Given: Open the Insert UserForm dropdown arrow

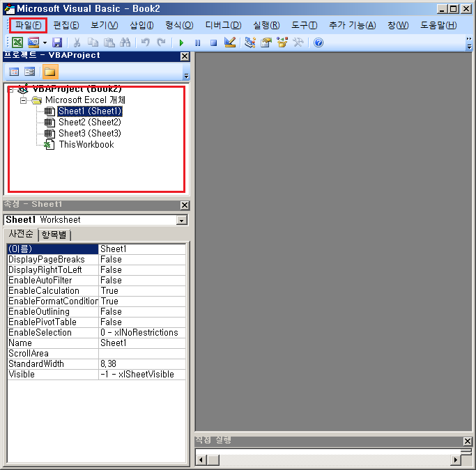Looking at the screenshot, I should [x=45, y=42].
